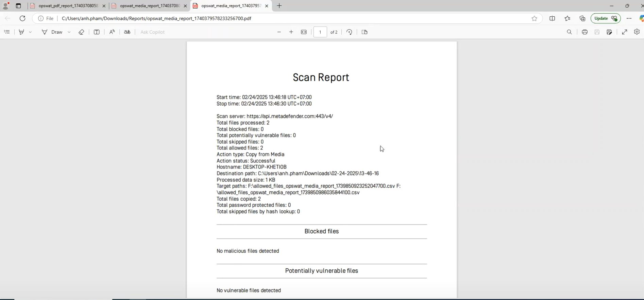Click the Scan server URL line

(x=275, y=116)
